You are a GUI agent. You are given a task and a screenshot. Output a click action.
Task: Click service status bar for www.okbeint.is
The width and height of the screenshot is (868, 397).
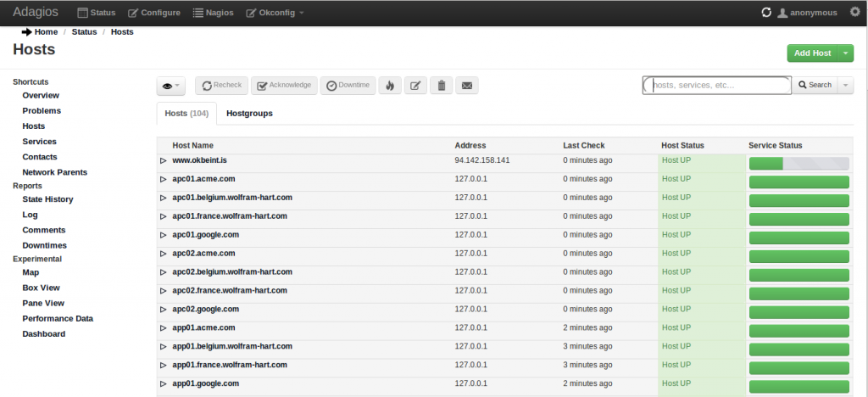[798, 164]
